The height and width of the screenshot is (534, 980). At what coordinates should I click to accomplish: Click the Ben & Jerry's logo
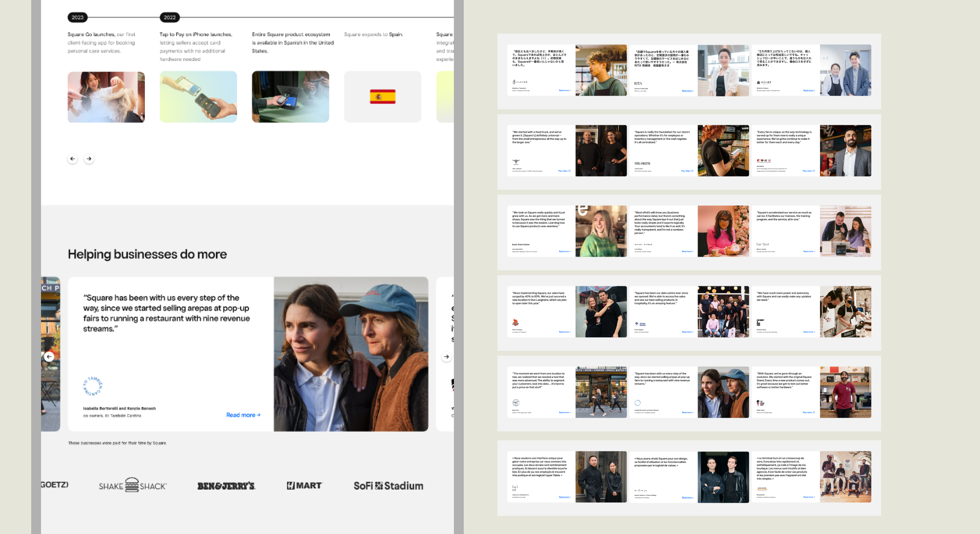click(226, 486)
